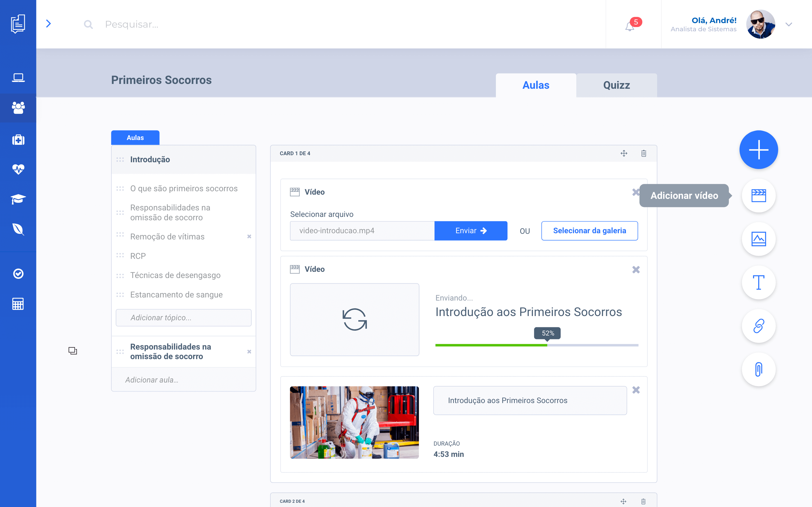This screenshot has height=507, width=812.
Task: Click Selecionar da galeria button
Action: pyautogui.click(x=589, y=231)
